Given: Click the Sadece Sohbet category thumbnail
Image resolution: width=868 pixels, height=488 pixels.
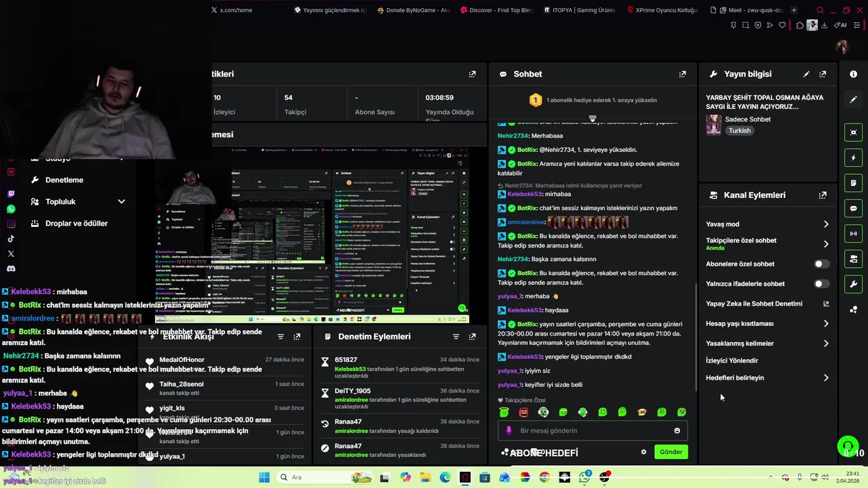Looking at the screenshot, I should pyautogui.click(x=713, y=125).
